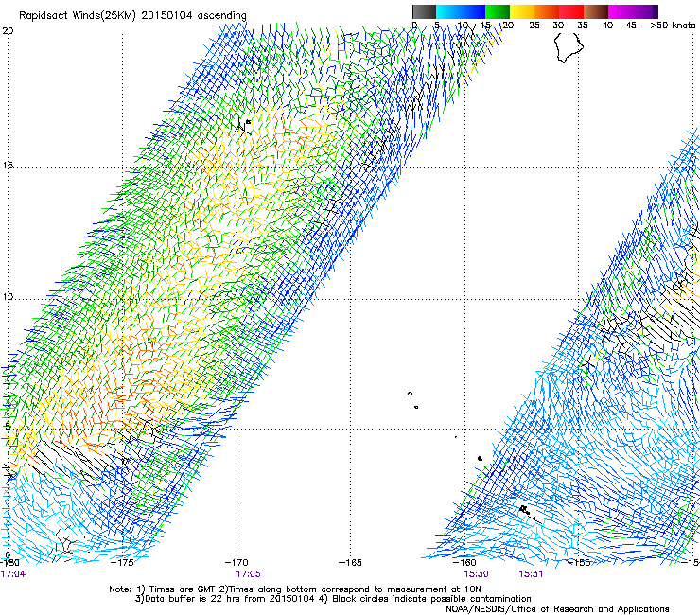Click the purple '15:31' time stamp

(x=531, y=574)
